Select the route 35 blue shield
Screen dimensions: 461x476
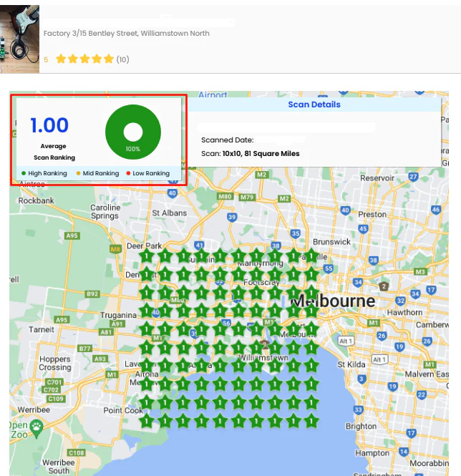(x=295, y=233)
